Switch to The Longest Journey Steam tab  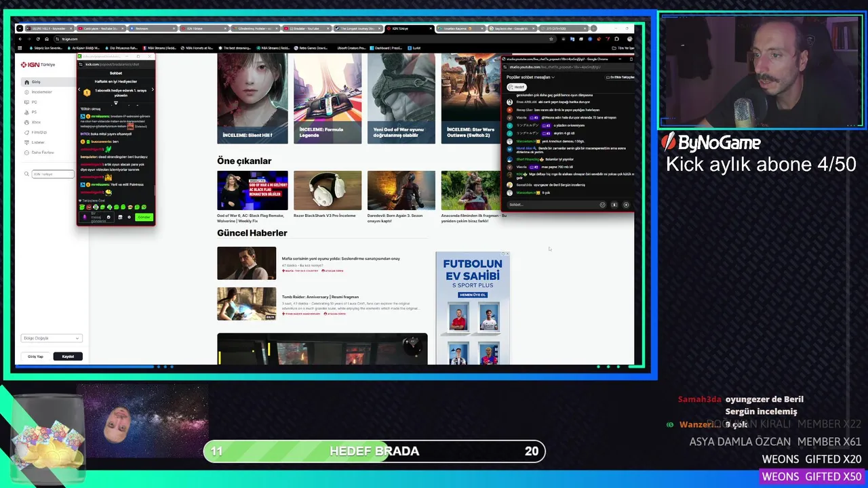point(359,28)
